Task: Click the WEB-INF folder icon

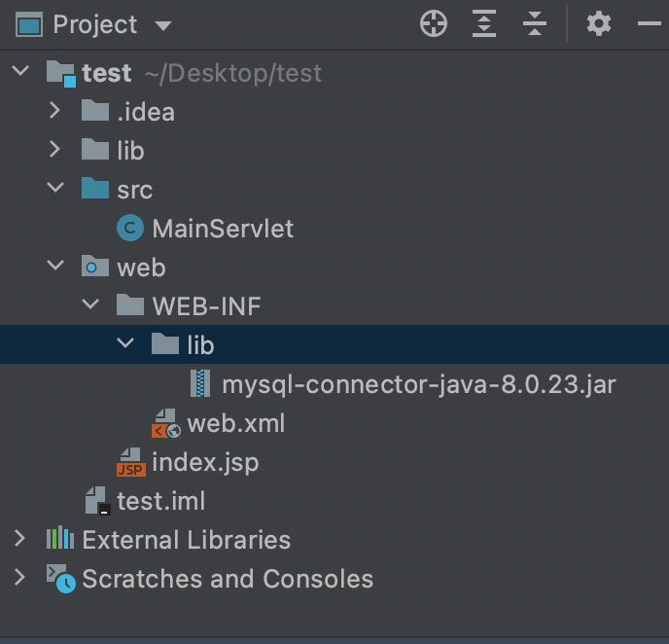Action: pyautogui.click(x=130, y=305)
